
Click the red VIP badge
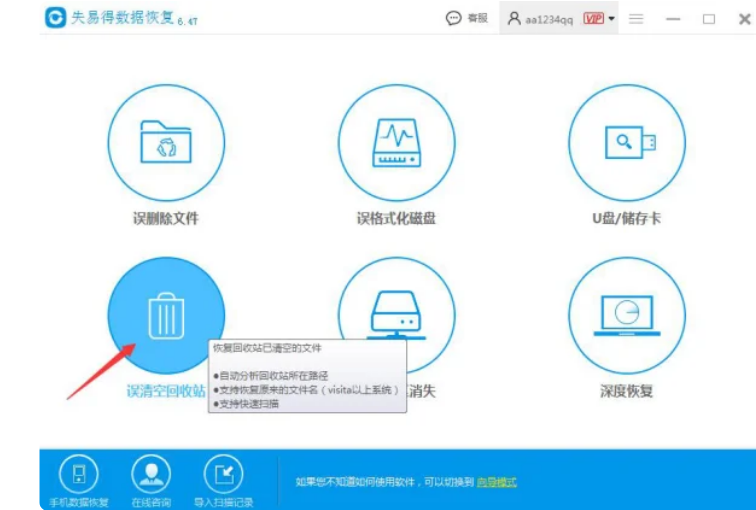(593, 19)
